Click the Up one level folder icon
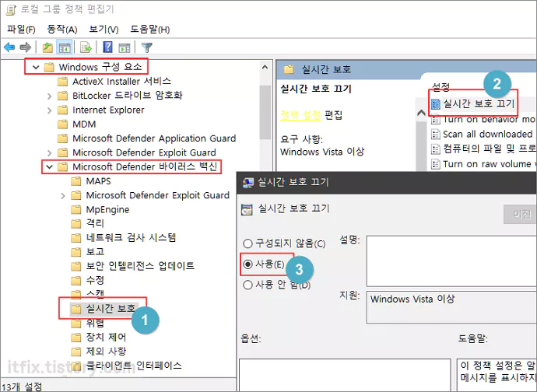Viewport: 537px width, 392px height. click(47, 47)
